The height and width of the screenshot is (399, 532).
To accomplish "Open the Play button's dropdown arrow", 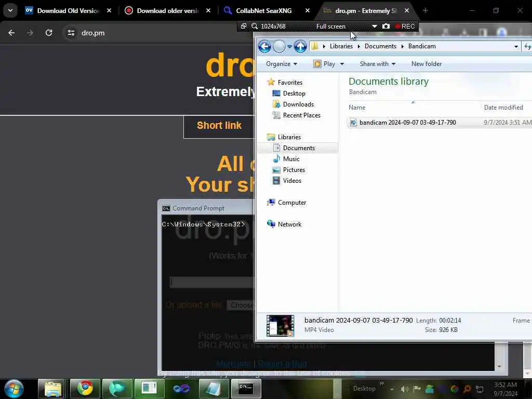I will 342,64.
